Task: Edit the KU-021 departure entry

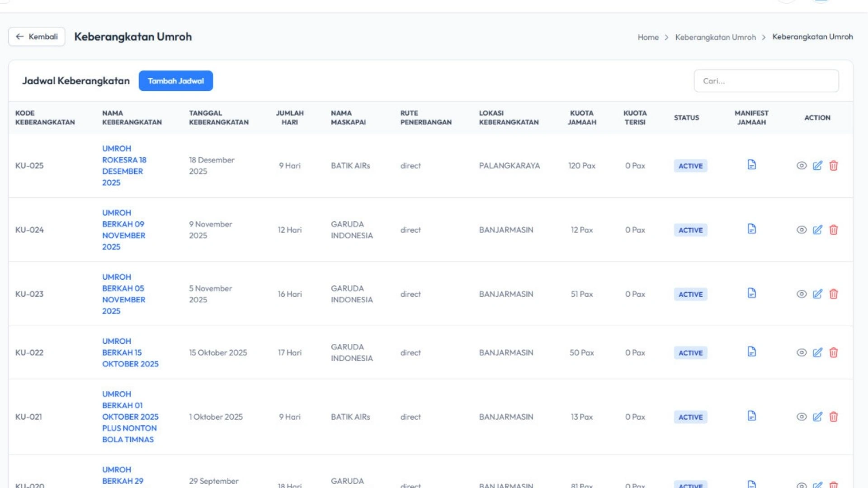Action: tap(817, 417)
